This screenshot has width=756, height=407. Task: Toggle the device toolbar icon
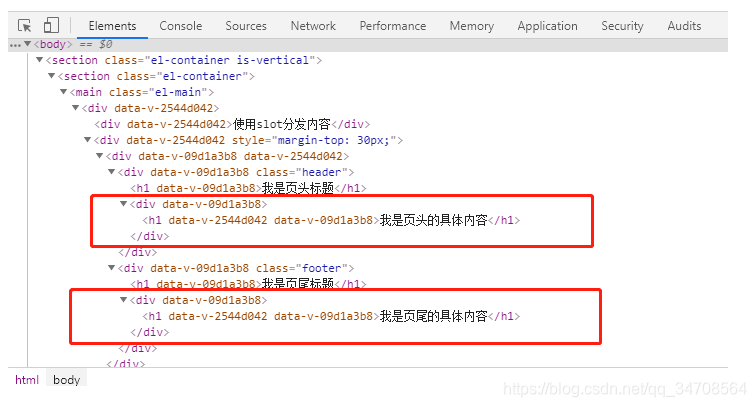51,25
